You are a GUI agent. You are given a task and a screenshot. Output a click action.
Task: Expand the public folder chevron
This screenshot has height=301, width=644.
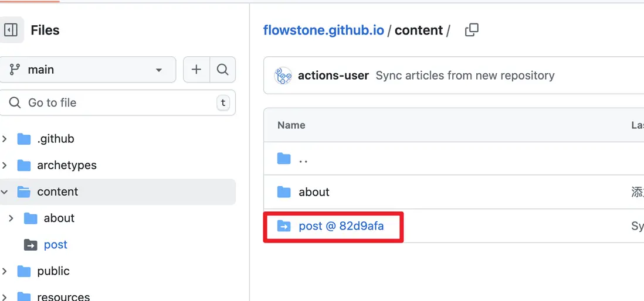5,271
